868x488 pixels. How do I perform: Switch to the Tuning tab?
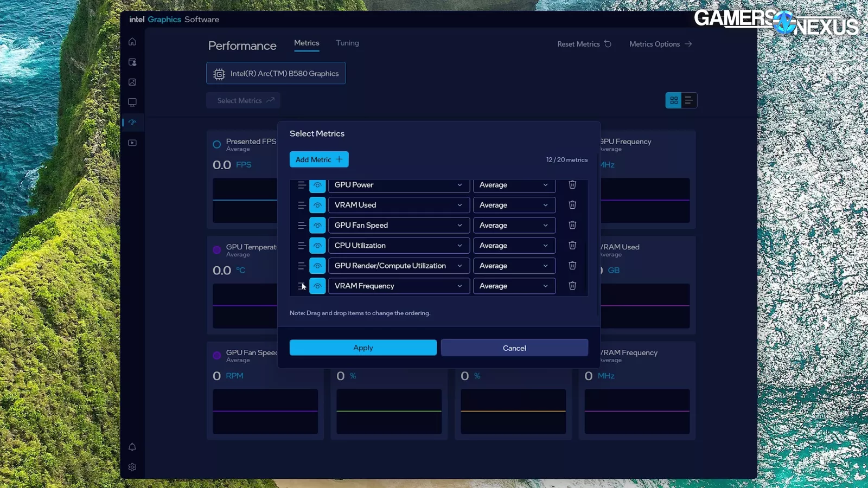[347, 43]
